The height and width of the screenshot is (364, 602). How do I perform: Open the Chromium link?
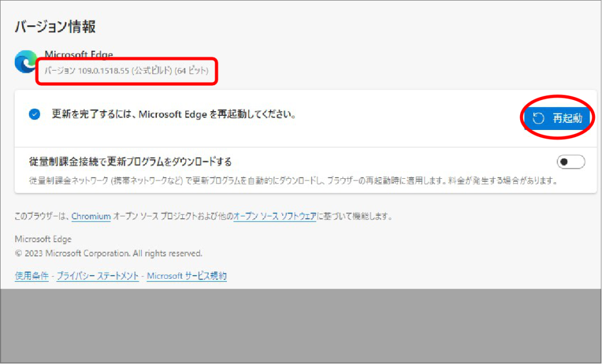(x=91, y=216)
